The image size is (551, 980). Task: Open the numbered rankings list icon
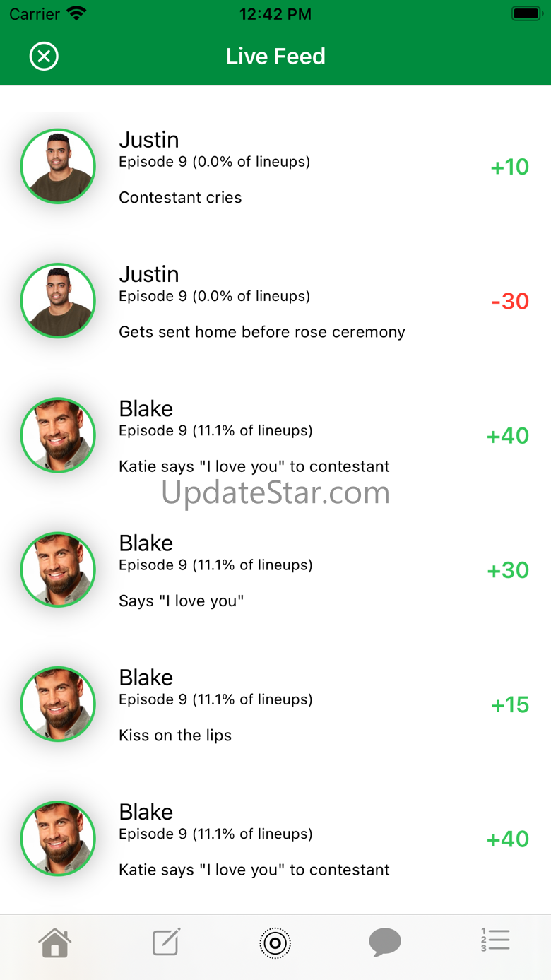(495, 940)
